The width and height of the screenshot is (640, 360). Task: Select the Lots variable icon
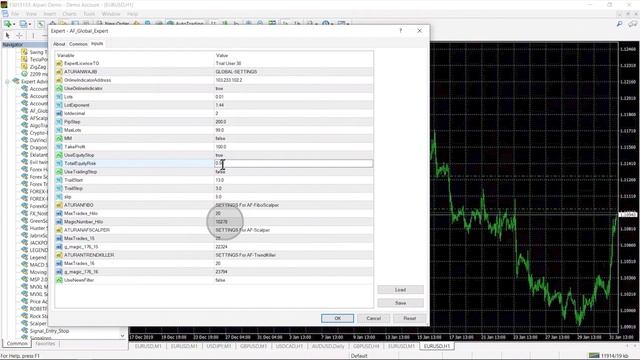point(59,97)
